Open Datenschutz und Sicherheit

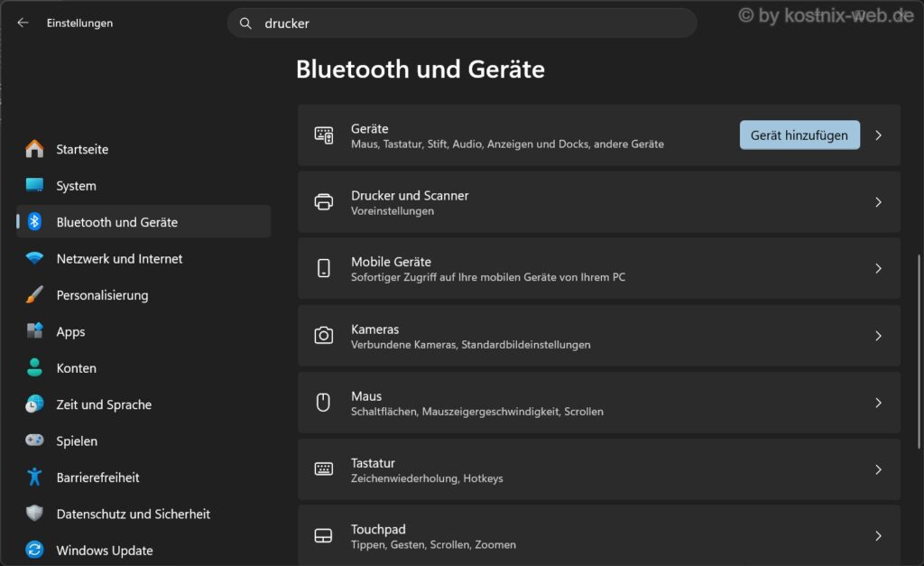[x=143, y=514]
